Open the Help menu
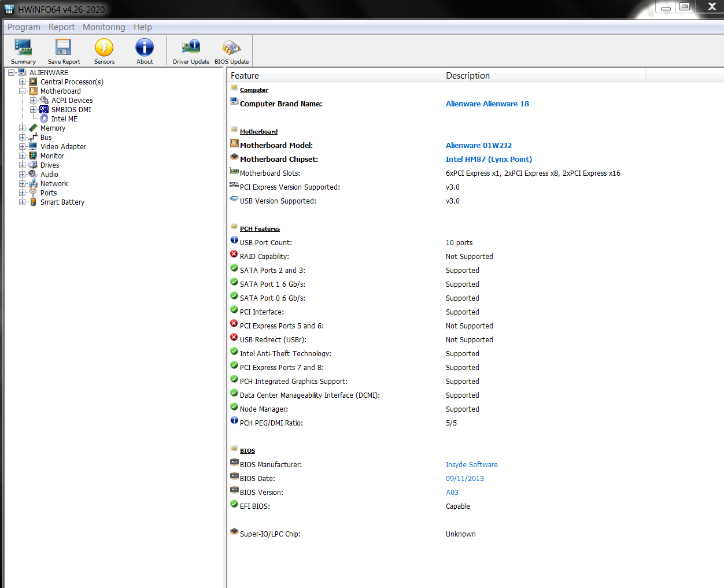Image resolution: width=724 pixels, height=588 pixels. tap(143, 27)
